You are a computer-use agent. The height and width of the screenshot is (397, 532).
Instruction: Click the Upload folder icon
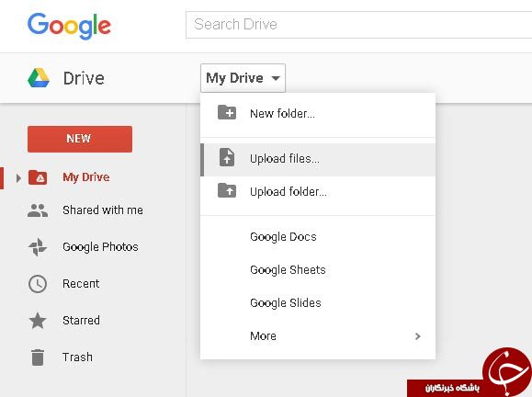pos(227,190)
